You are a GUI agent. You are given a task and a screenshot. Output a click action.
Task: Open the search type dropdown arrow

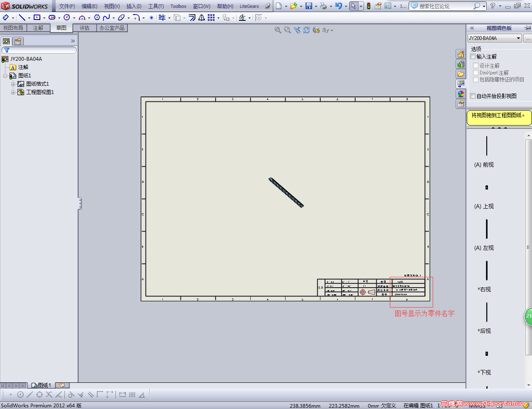pos(484,6)
